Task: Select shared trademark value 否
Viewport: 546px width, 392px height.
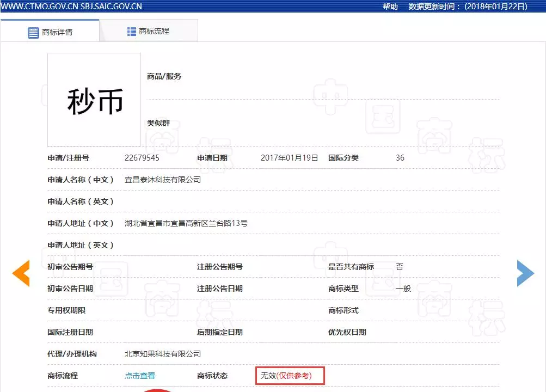Action: click(400, 267)
